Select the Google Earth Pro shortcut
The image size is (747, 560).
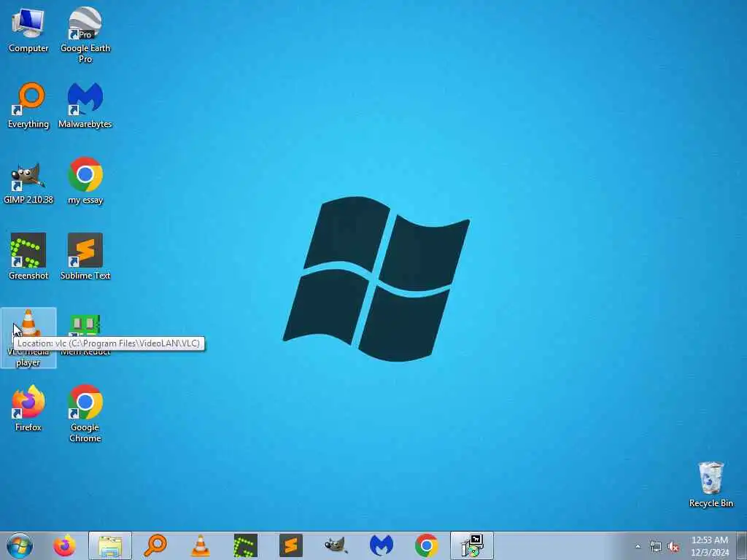pos(85,34)
